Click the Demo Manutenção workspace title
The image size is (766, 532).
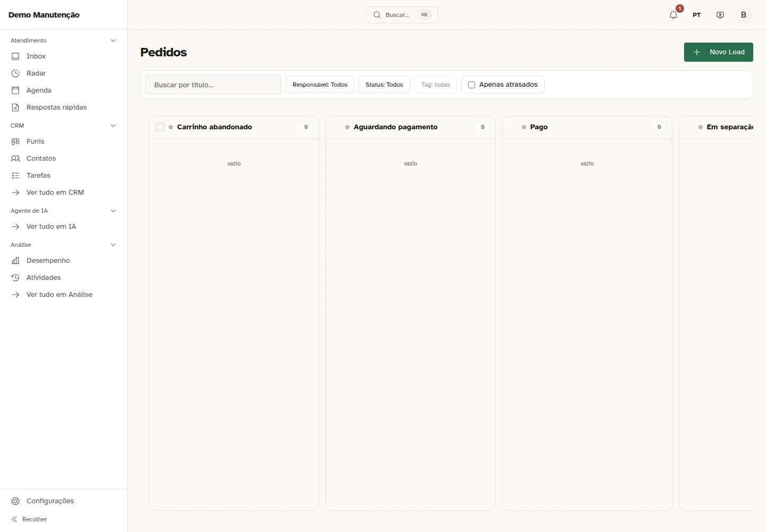(x=44, y=15)
